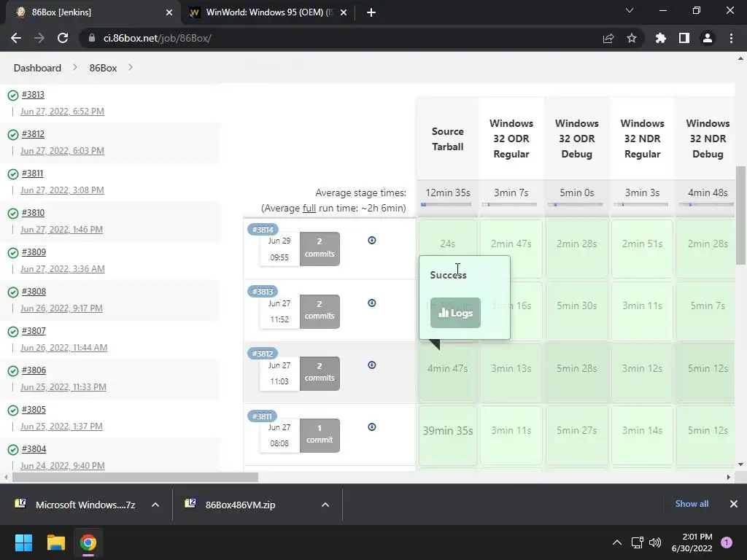Screen dimensions: 747x560
Task: Click Source Tarball average time progress bar
Action: pyautogui.click(x=446, y=205)
